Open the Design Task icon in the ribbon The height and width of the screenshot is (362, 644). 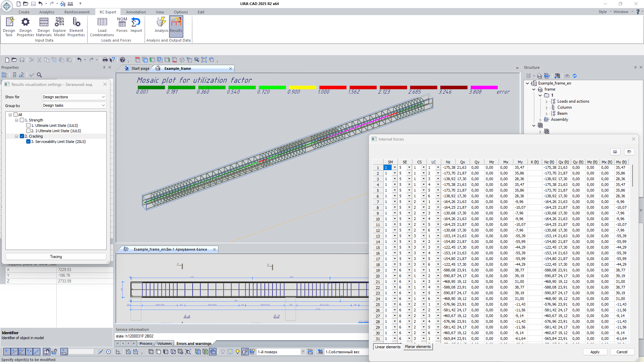coord(9,26)
